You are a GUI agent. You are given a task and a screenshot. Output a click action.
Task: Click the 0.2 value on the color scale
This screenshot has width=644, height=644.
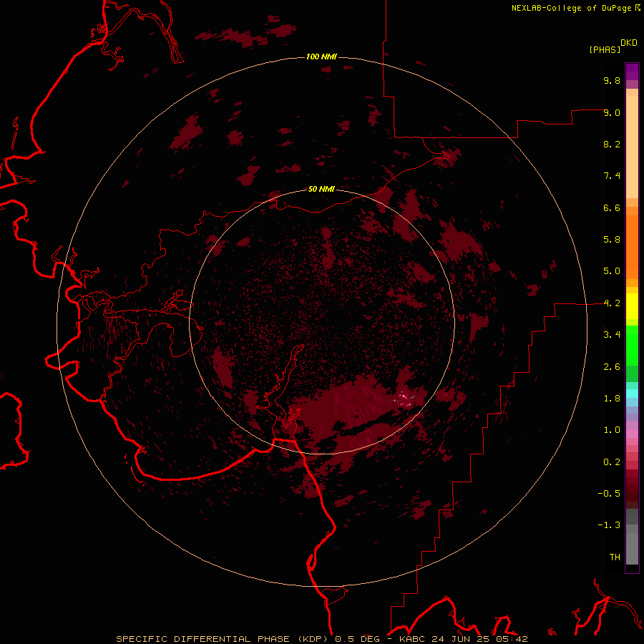click(x=612, y=462)
